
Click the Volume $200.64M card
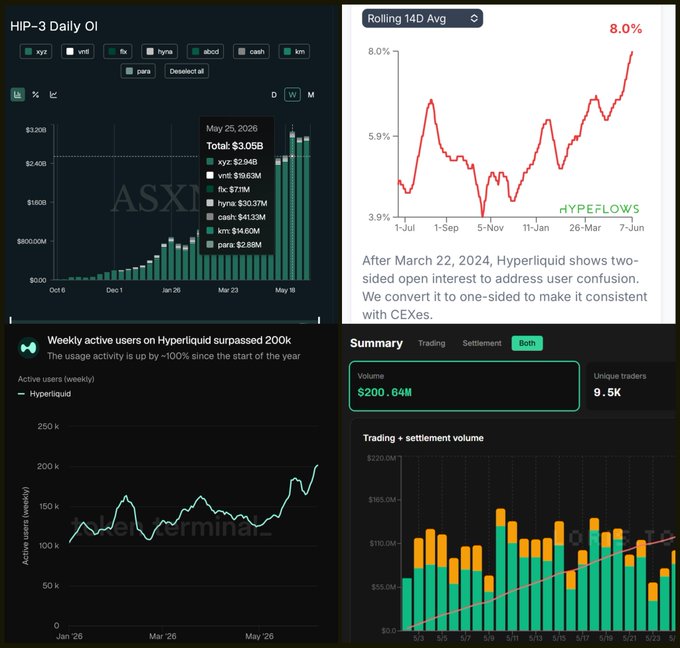tap(464, 386)
